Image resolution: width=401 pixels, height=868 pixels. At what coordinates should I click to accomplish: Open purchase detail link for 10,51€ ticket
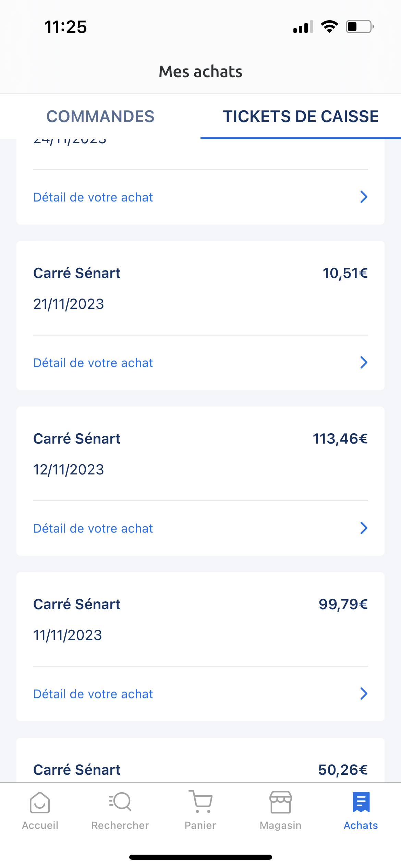pyautogui.click(x=93, y=363)
